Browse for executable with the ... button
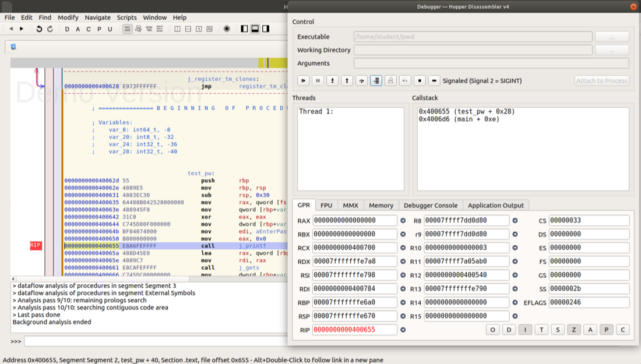 (611, 37)
